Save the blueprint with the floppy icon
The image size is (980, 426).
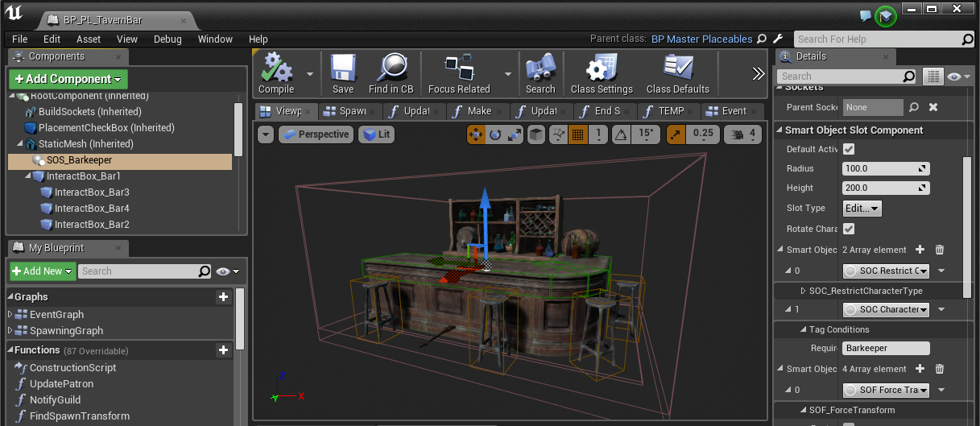(x=343, y=73)
